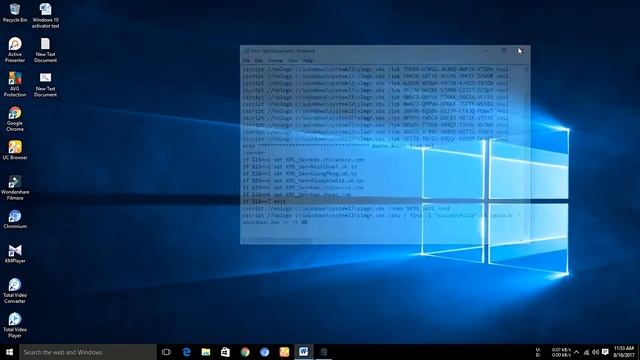Open the Windows Start menu
This screenshot has height=360, width=640.
click(x=9, y=352)
